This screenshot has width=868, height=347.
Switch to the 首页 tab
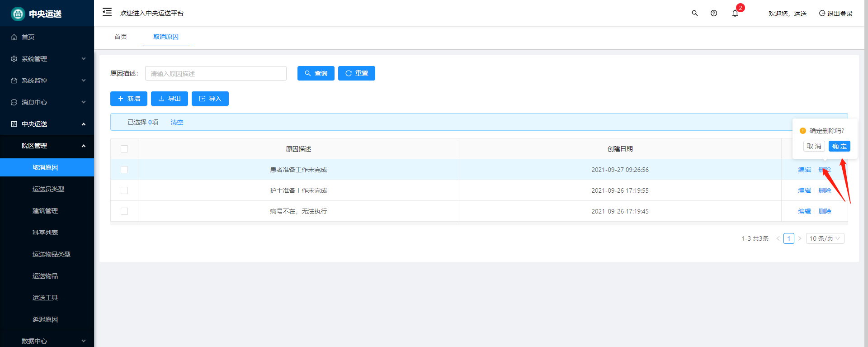[121, 37]
